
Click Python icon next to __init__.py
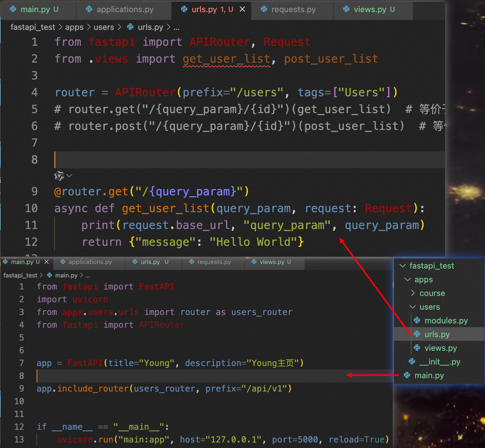click(x=412, y=361)
